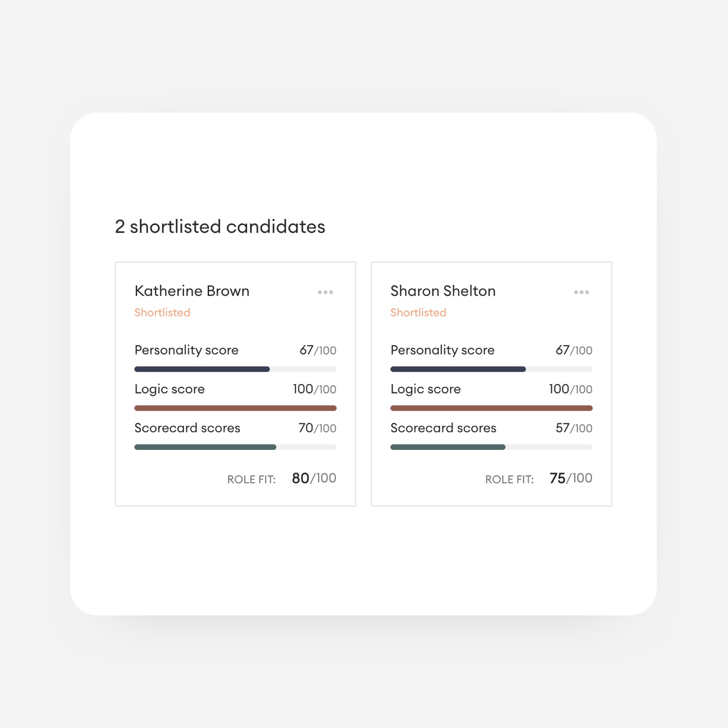The height and width of the screenshot is (728, 728).
Task: Click Katherine Brown's Role Fit 80/100 value
Action: (x=314, y=478)
